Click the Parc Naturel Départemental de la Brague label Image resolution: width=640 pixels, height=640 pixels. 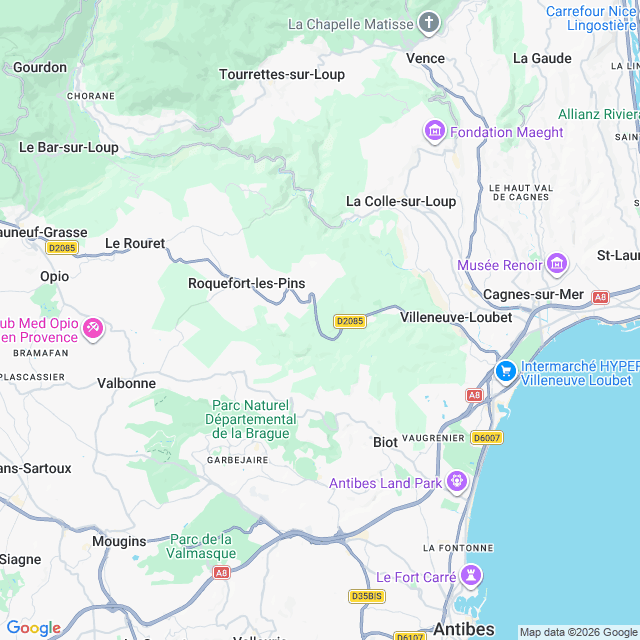(x=251, y=419)
